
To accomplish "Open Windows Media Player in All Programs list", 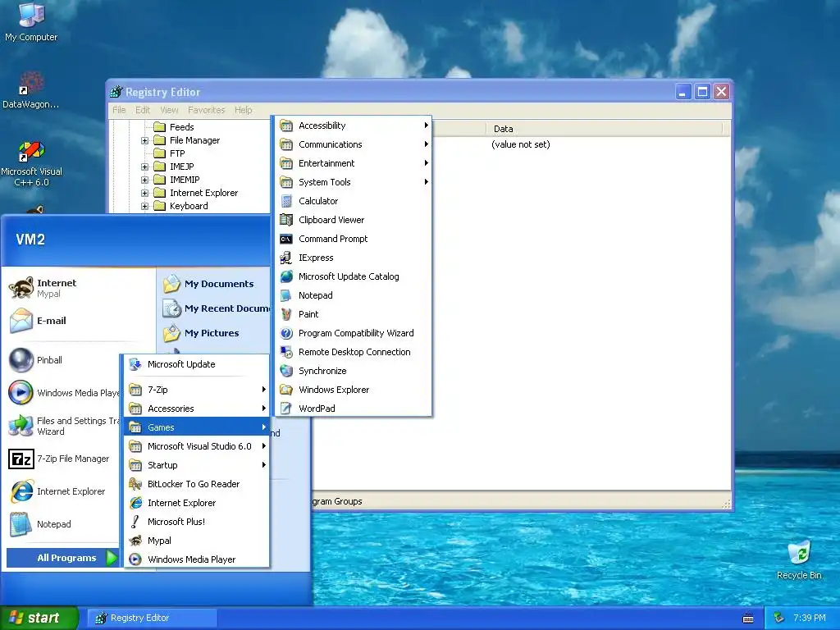I will point(197,559).
